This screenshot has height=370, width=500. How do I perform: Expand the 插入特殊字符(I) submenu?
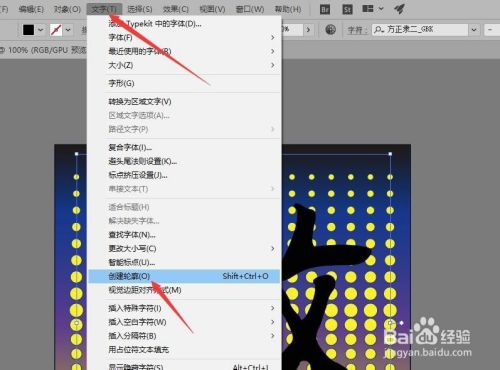coord(184,308)
